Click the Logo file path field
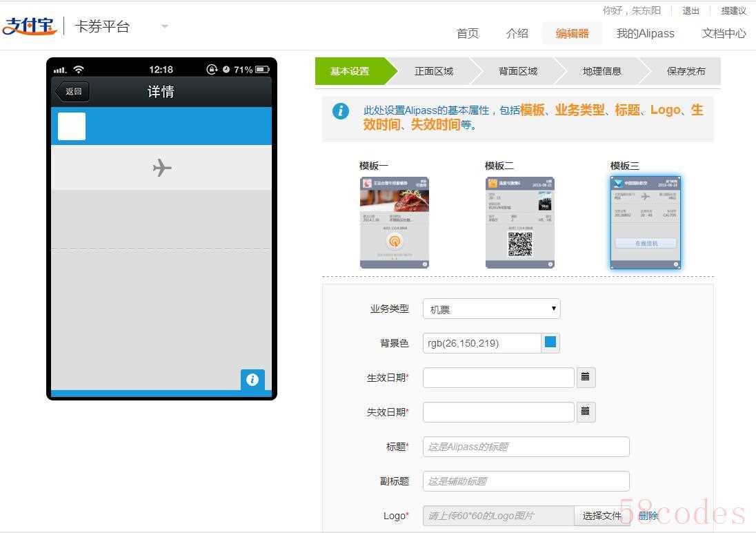Viewport: 756px width, 533px height. point(499,516)
